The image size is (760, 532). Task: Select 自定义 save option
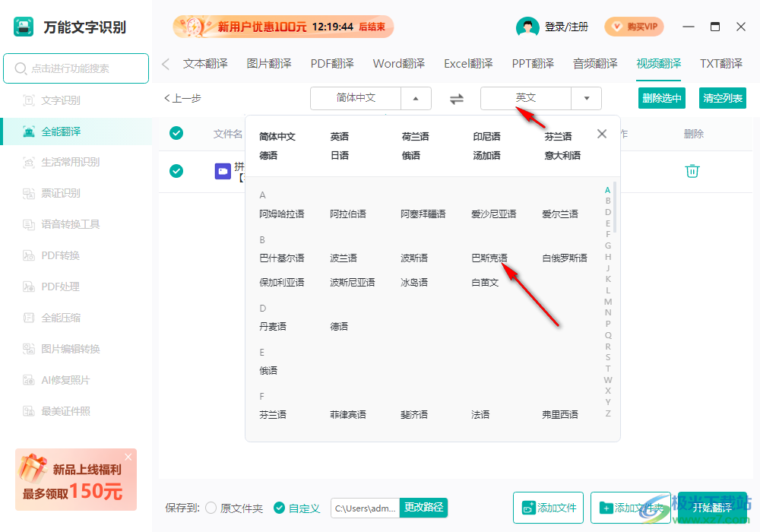[x=296, y=508]
